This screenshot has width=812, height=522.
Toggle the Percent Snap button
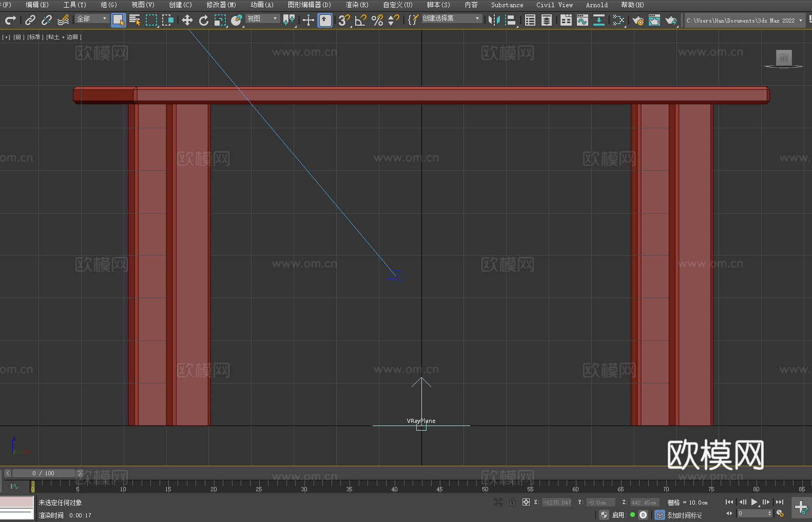click(377, 20)
